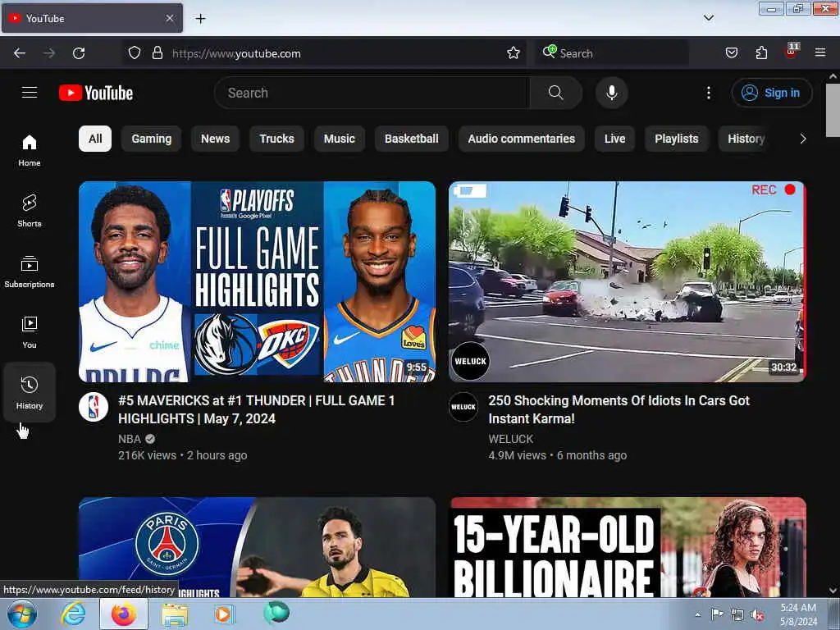Click the Sign in button
Image resolution: width=840 pixels, height=630 pixels.
772,93
